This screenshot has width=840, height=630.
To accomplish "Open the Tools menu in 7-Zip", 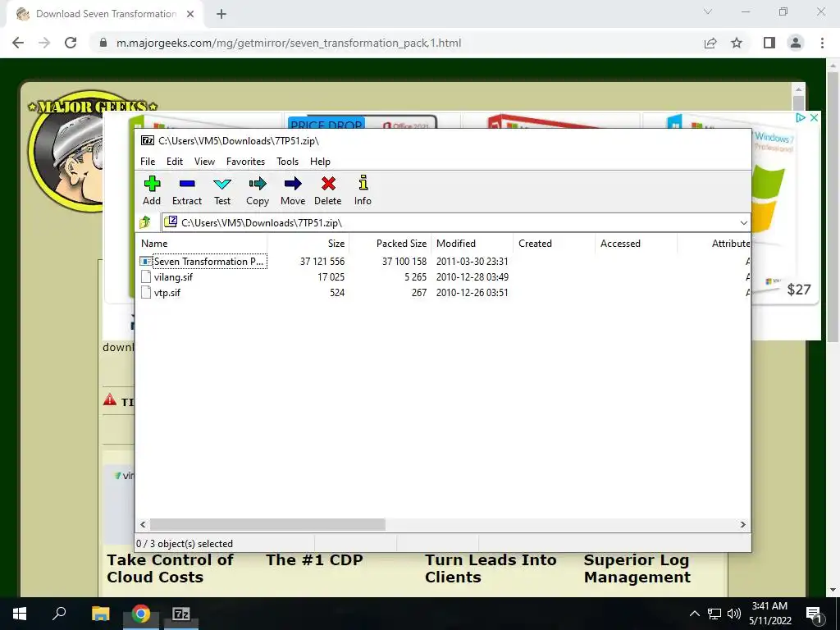I will click(x=288, y=162).
